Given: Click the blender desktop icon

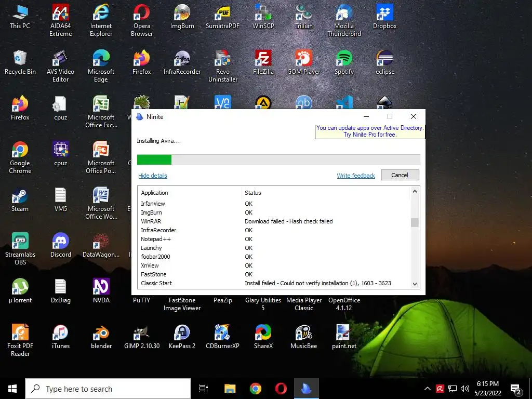Looking at the screenshot, I should tap(101, 337).
